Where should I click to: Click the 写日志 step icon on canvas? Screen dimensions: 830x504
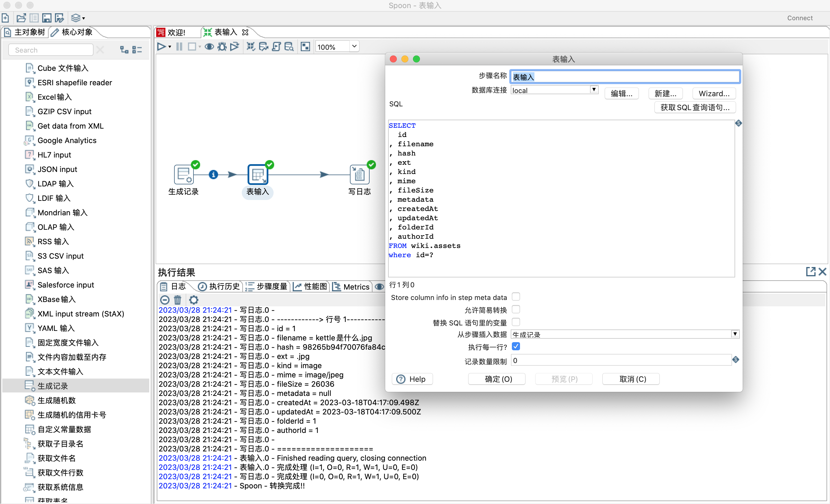(x=359, y=174)
